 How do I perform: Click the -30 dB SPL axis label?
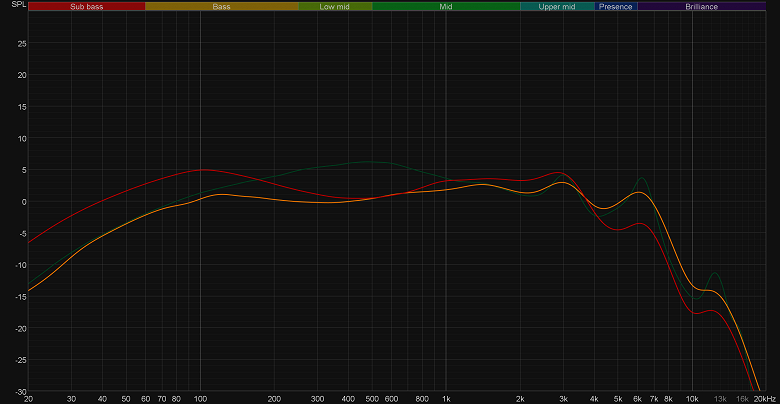pos(21,391)
